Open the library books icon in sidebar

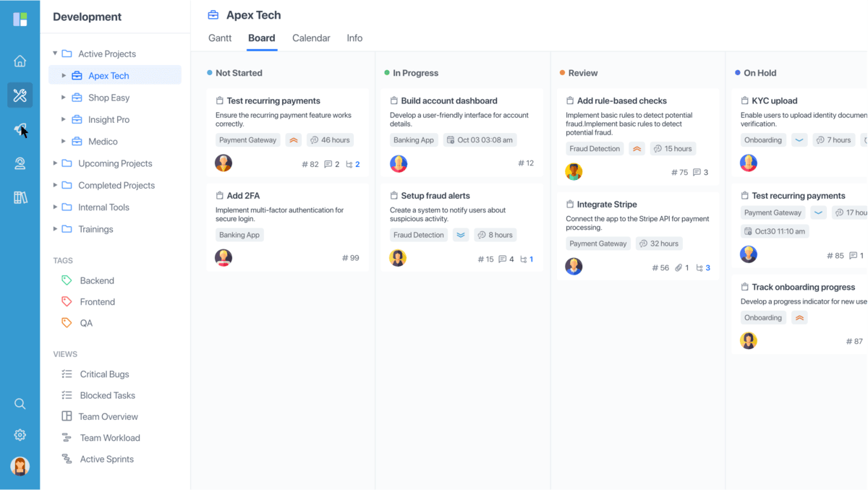[x=20, y=197]
